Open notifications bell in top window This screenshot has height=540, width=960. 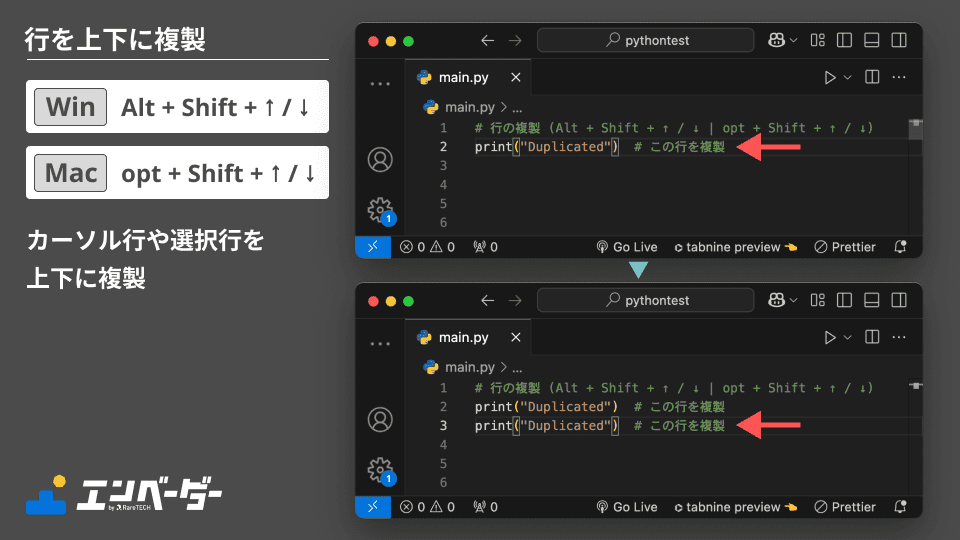[900, 247]
